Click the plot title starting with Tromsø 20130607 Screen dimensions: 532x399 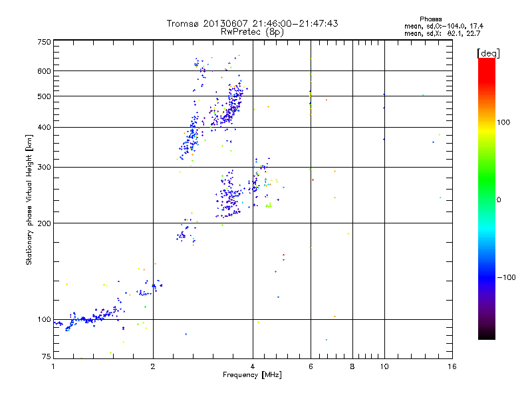coord(252,23)
